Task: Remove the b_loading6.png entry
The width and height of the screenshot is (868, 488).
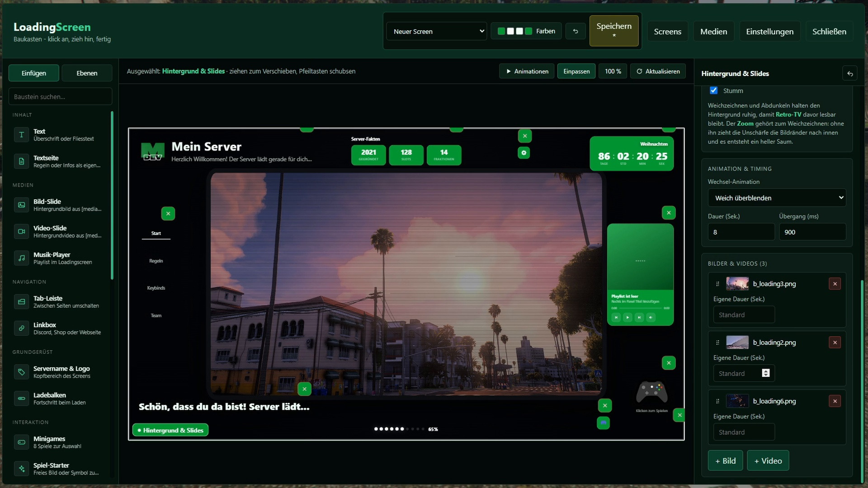Action: pos(835,401)
